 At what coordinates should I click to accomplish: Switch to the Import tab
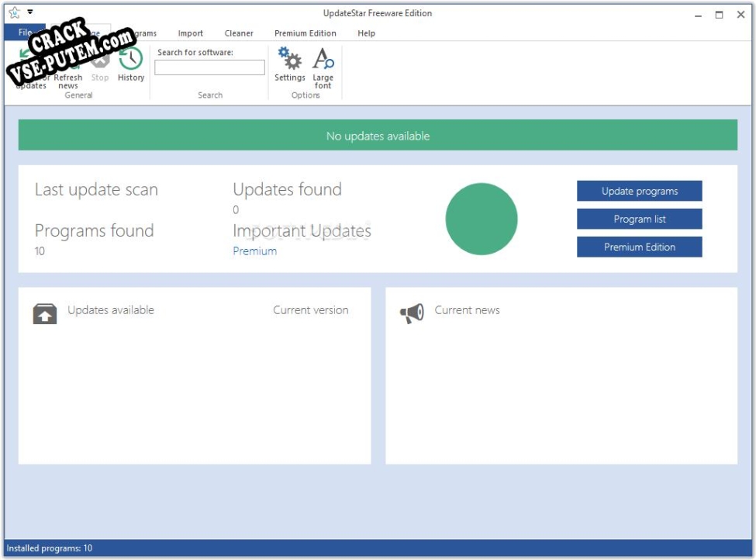(191, 33)
